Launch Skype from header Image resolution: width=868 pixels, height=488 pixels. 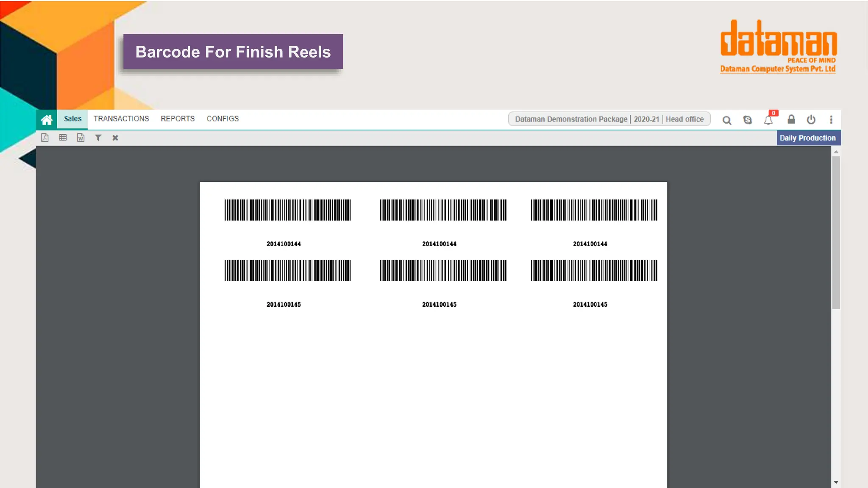748,120
